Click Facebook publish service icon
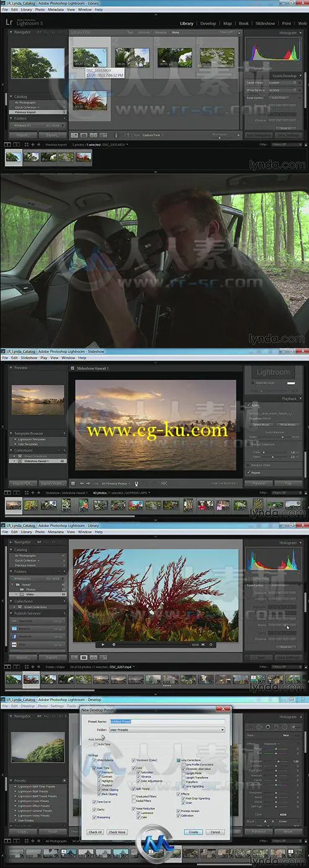Image resolution: width=309 pixels, height=868 pixels. [x=13, y=637]
